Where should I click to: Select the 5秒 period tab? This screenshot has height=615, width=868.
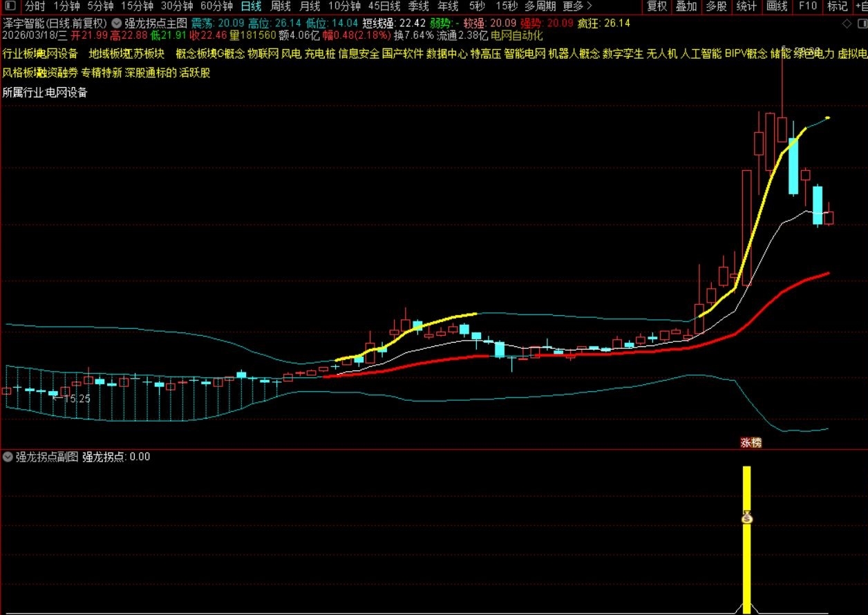coord(477,6)
